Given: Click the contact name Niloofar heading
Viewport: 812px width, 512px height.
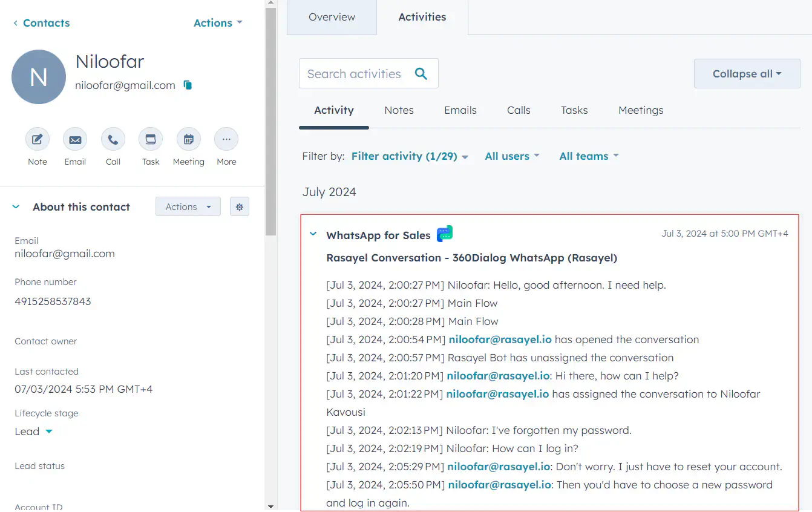Looking at the screenshot, I should 110,61.
